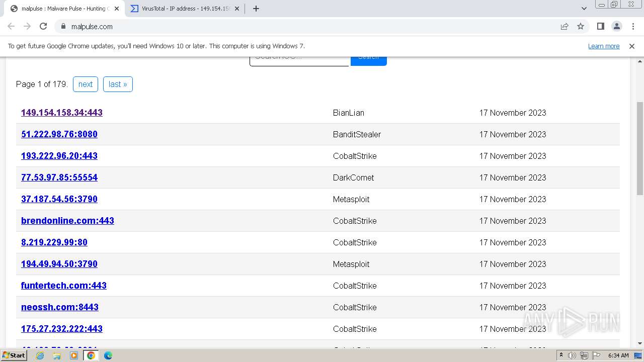
Task: Go back with the browser back arrow
Action: click(11, 26)
